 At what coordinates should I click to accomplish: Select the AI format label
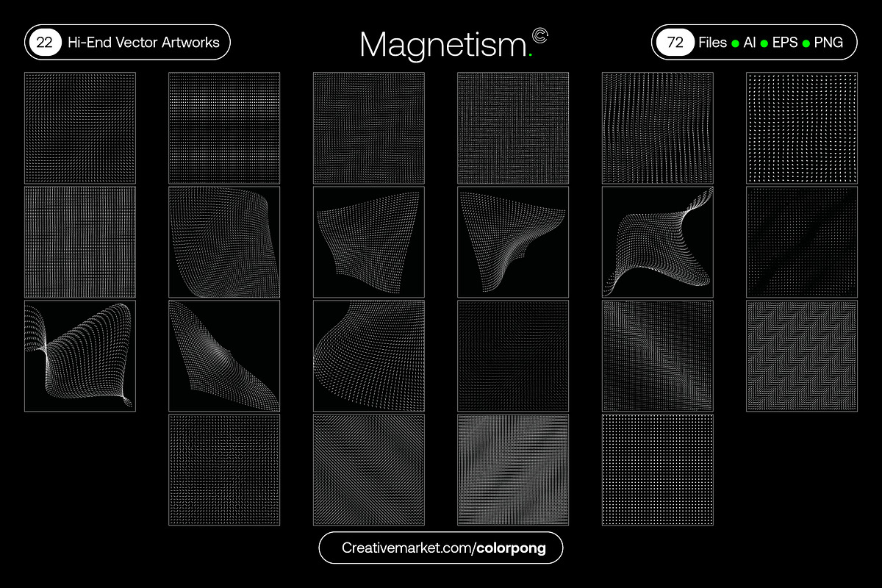tap(750, 43)
